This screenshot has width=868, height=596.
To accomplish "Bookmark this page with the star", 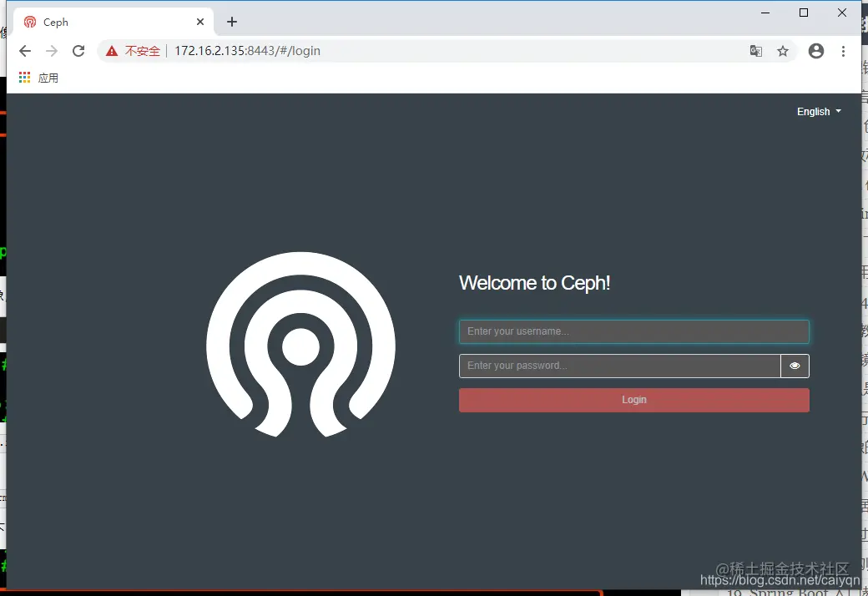I will [x=783, y=51].
